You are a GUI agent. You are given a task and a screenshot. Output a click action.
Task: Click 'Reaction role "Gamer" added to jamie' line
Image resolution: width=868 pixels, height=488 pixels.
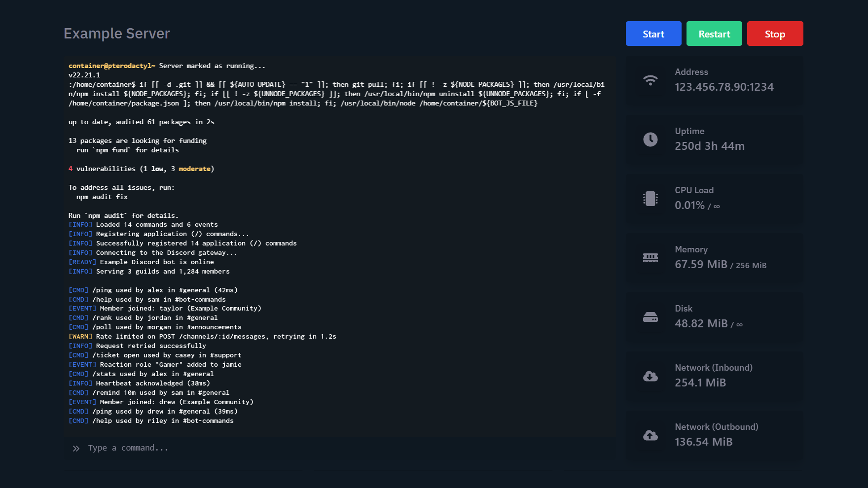click(x=155, y=364)
